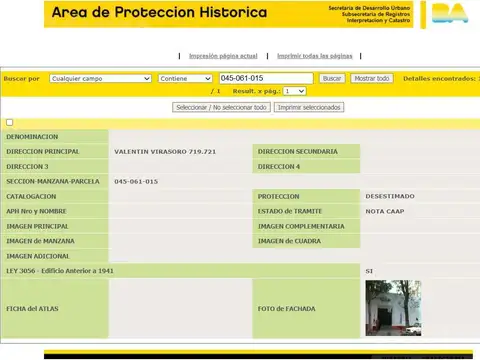480x360 pixels.
Task: Click the 'Detalles encontrados' counter text
Action: 441,79
